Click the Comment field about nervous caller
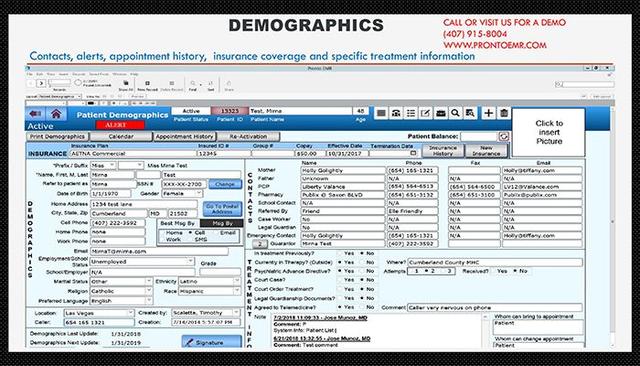 (495, 308)
